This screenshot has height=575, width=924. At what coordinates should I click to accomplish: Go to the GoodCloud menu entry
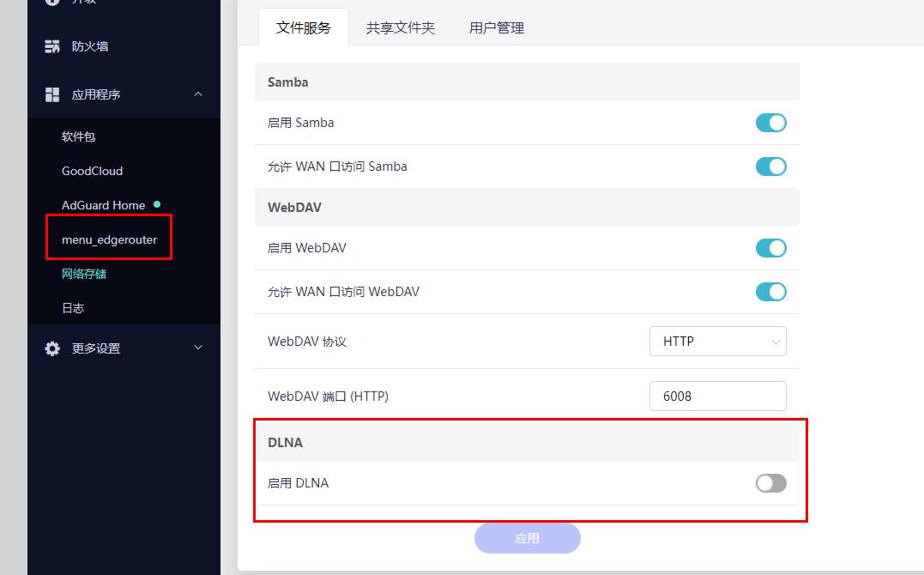pos(92,171)
